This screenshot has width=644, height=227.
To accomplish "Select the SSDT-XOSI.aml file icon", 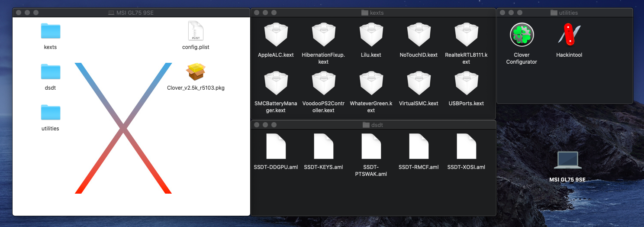I will tap(466, 146).
